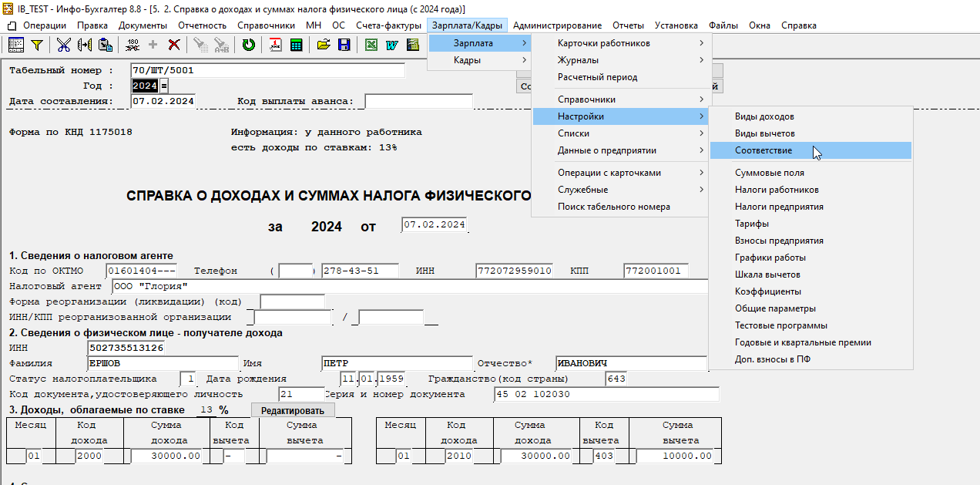Select Расчетный период menu item
The image size is (980, 485).
pos(620,77)
